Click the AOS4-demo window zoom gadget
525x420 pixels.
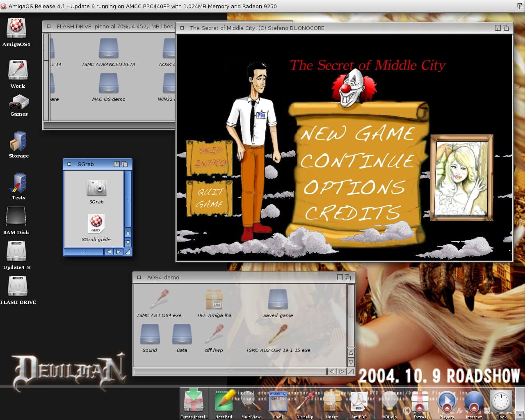click(340, 277)
